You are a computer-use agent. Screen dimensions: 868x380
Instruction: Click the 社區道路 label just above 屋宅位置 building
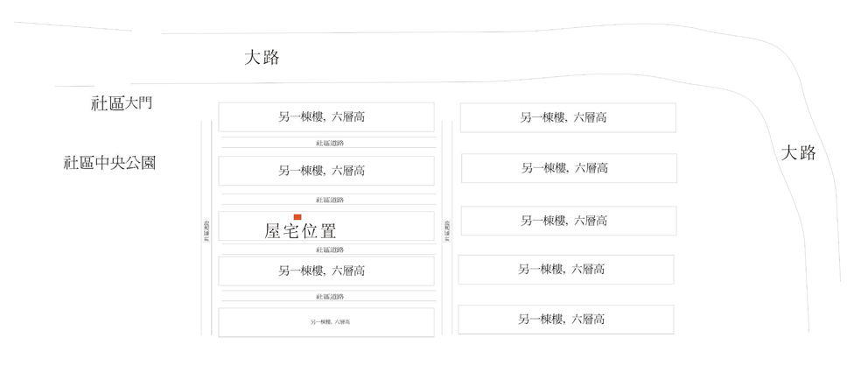pyautogui.click(x=330, y=200)
